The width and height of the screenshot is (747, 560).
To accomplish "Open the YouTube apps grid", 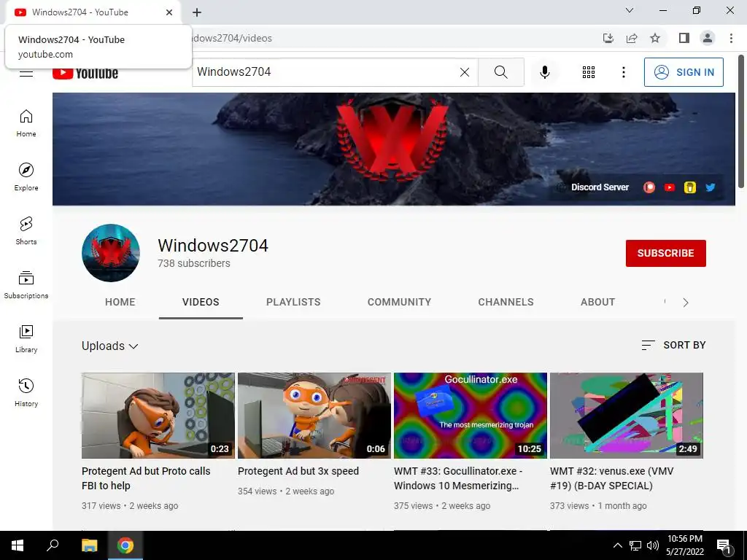I will [589, 72].
